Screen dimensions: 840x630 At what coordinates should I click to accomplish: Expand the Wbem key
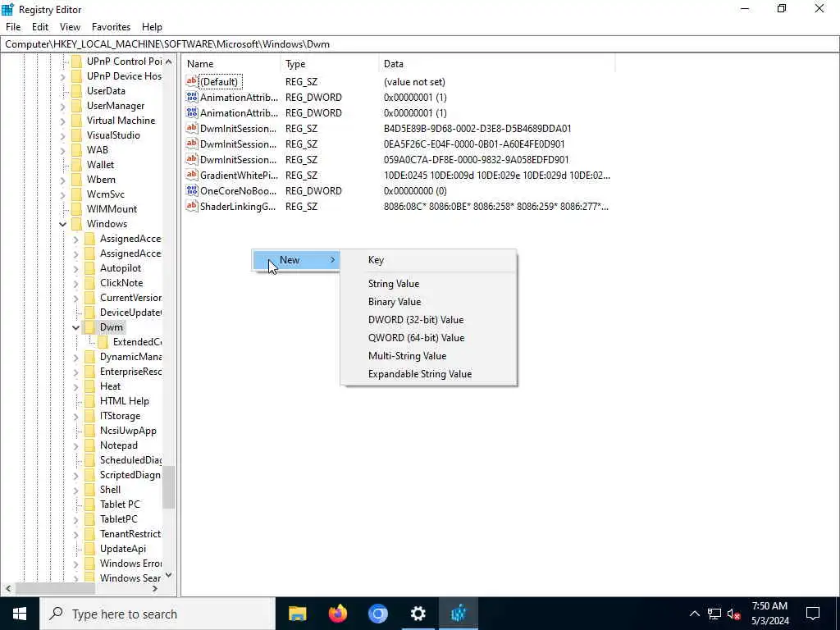[x=62, y=180]
